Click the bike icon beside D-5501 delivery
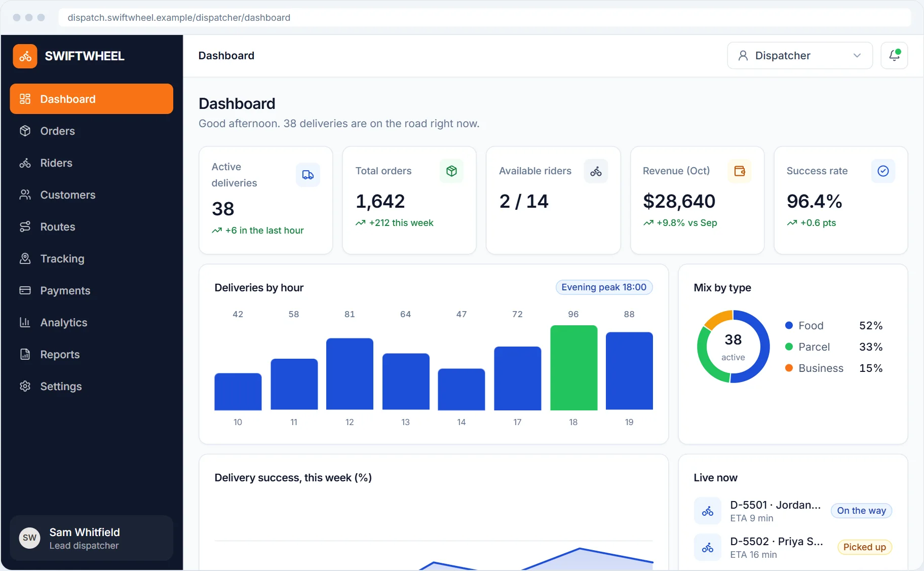 pos(708,511)
